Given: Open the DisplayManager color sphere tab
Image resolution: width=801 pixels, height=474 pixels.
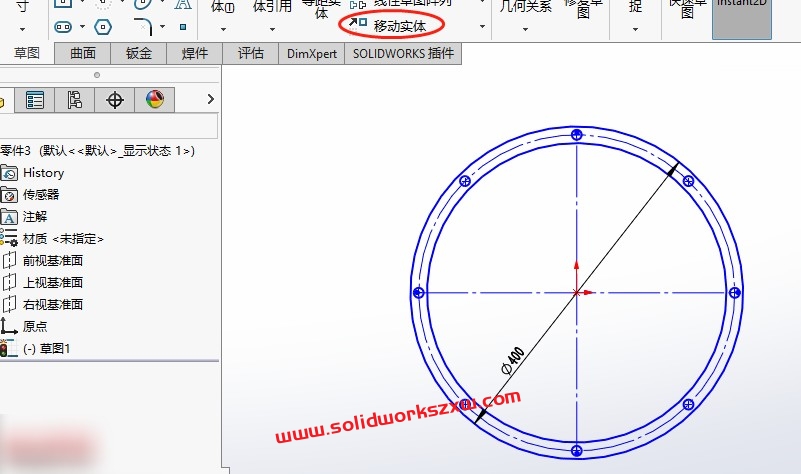Looking at the screenshot, I should (155, 100).
